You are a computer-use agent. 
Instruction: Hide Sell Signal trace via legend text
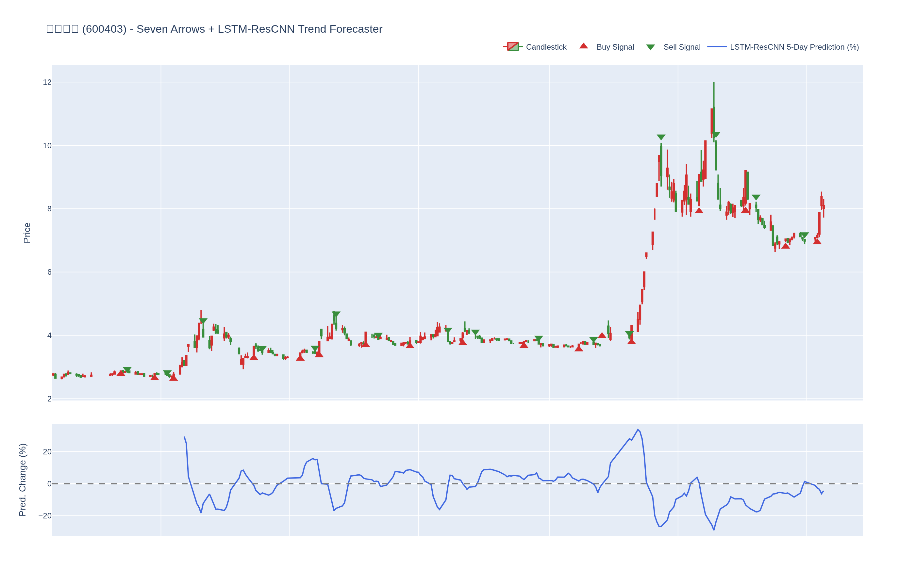pos(682,47)
